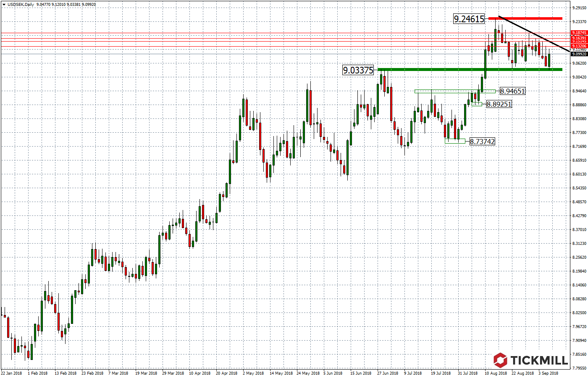This screenshot has height=378, width=588.
Task: Click the 8.65910 price axis label
Action: [579, 160]
